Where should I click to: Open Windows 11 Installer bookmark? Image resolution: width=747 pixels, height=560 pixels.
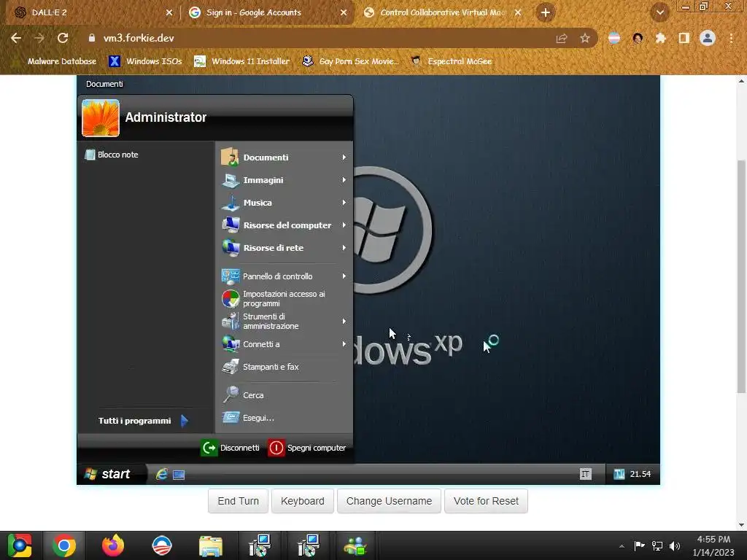click(242, 61)
